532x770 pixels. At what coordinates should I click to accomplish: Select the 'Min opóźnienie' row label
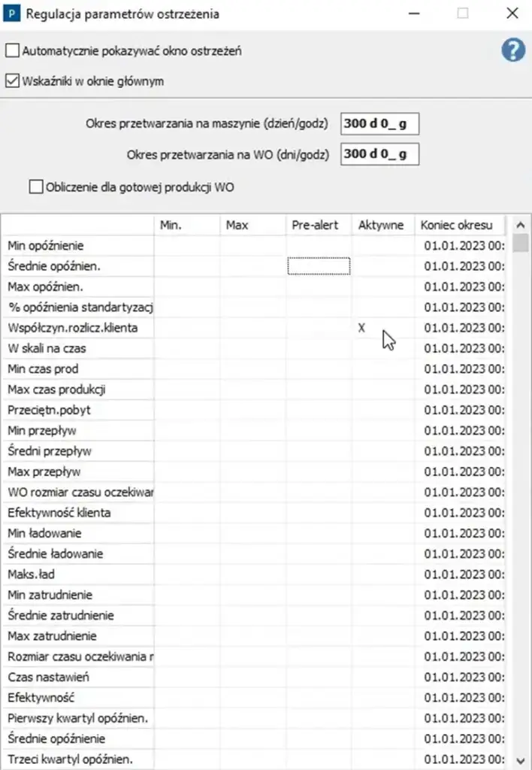pyautogui.click(x=46, y=246)
